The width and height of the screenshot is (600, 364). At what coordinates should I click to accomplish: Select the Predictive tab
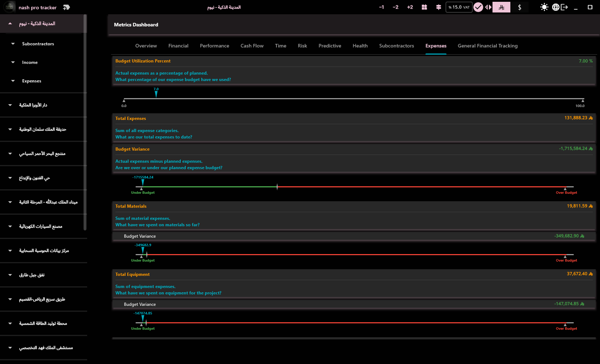[330, 46]
